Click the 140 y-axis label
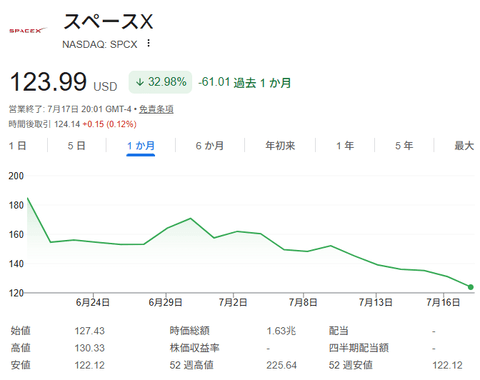Screen dimensions: 480x380 tap(16, 264)
